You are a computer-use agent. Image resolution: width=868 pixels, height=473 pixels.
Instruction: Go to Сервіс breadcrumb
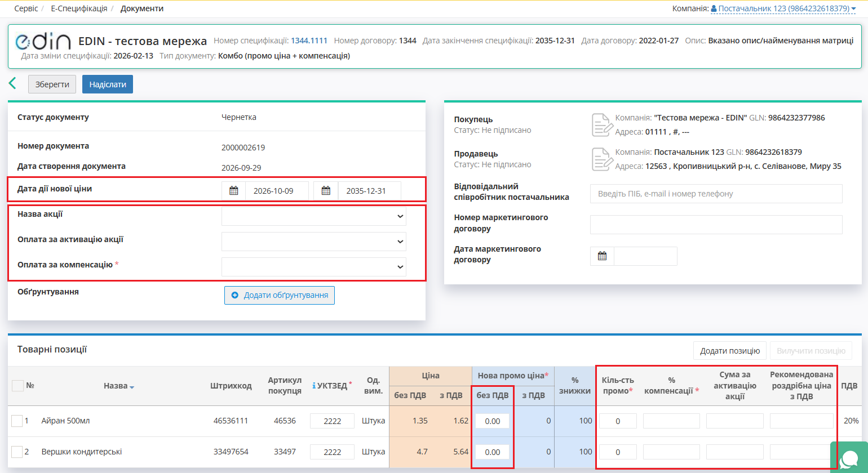26,8
